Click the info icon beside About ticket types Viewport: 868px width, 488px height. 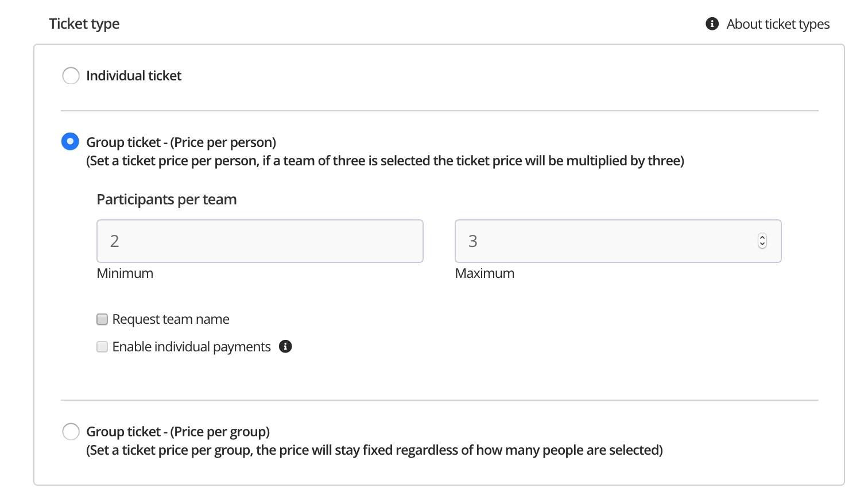click(x=712, y=24)
